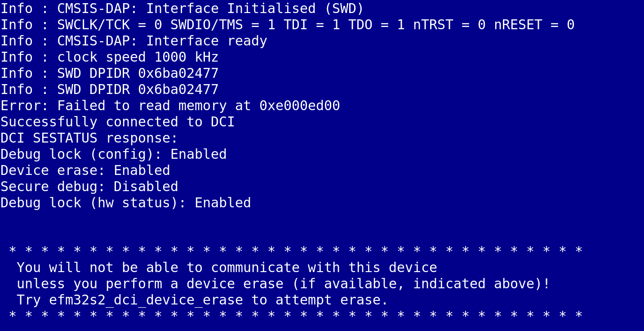Click the "Debug lock (hw status): Enabled" line

tap(126, 203)
